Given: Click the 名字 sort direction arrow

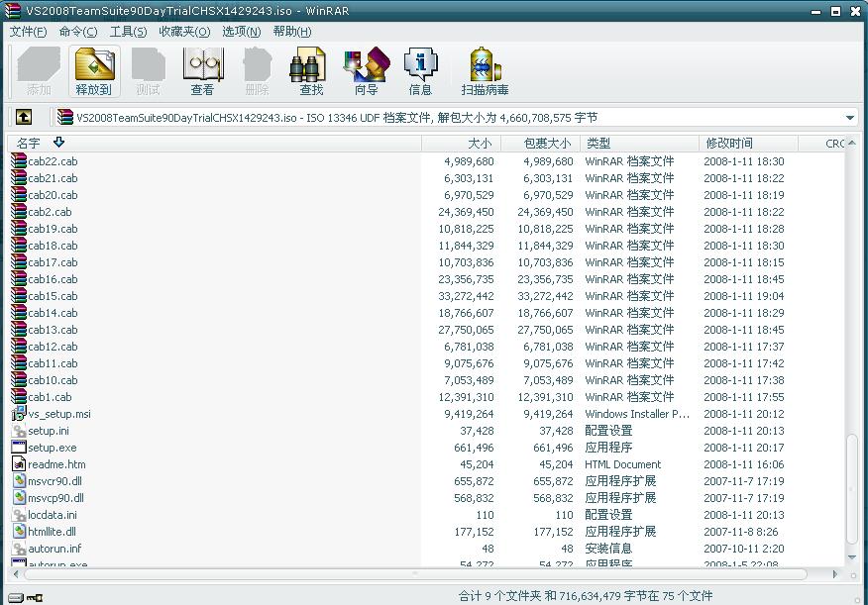Looking at the screenshot, I should pos(58,143).
